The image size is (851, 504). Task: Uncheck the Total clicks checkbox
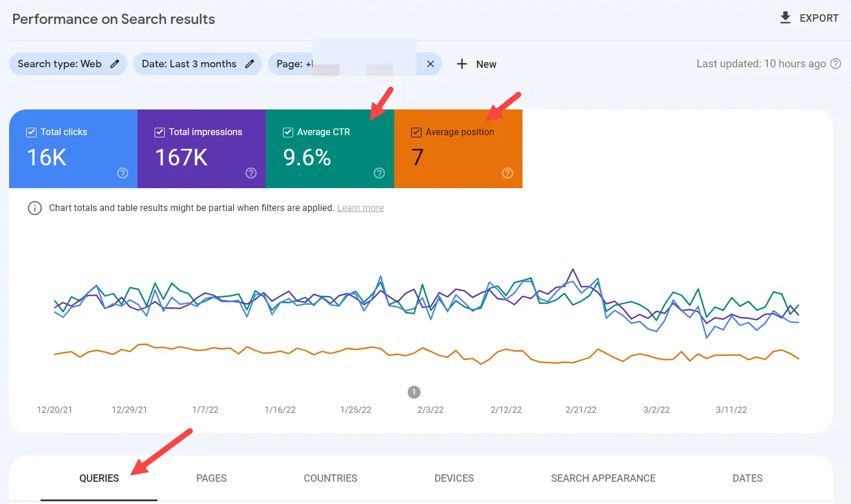(31, 132)
